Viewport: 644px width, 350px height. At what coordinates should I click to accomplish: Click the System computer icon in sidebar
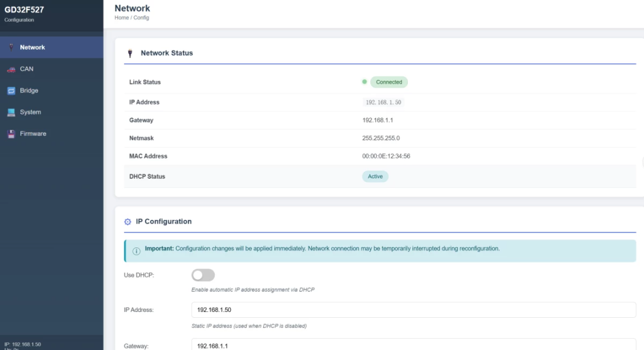click(11, 112)
